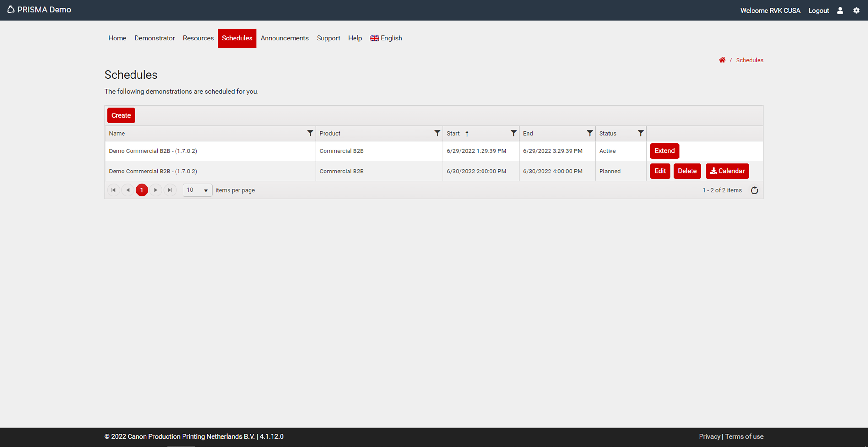The height and width of the screenshot is (447, 868).
Task: Click end time 6/29/2022 3:29:39 PM
Action: pos(553,151)
